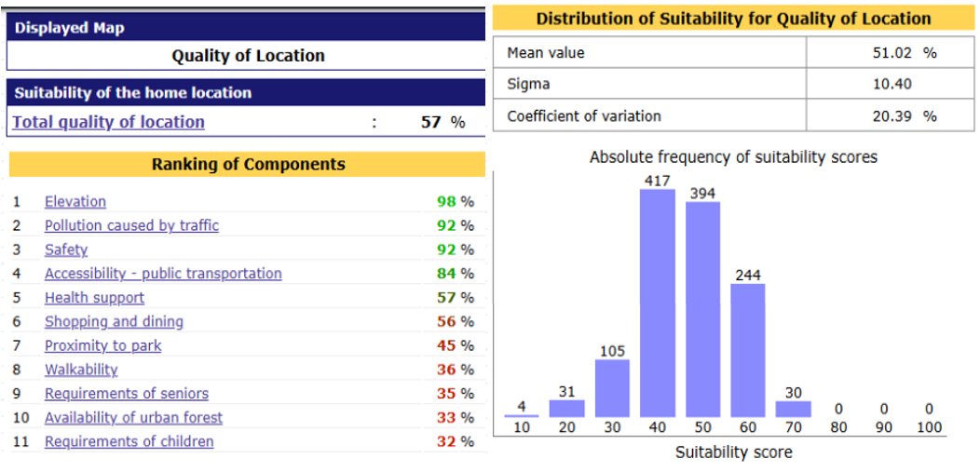Open the Total quality of location link
The image size is (980, 472).
pos(108,122)
